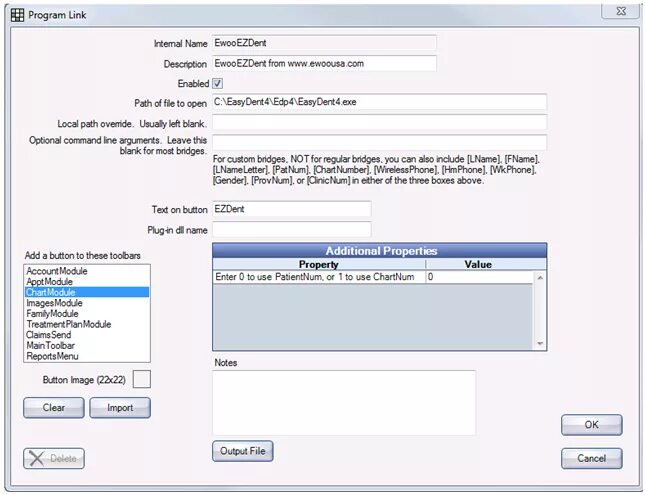This screenshot has height=494, width=645.
Task: Click the Delete button
Action: 54,458
